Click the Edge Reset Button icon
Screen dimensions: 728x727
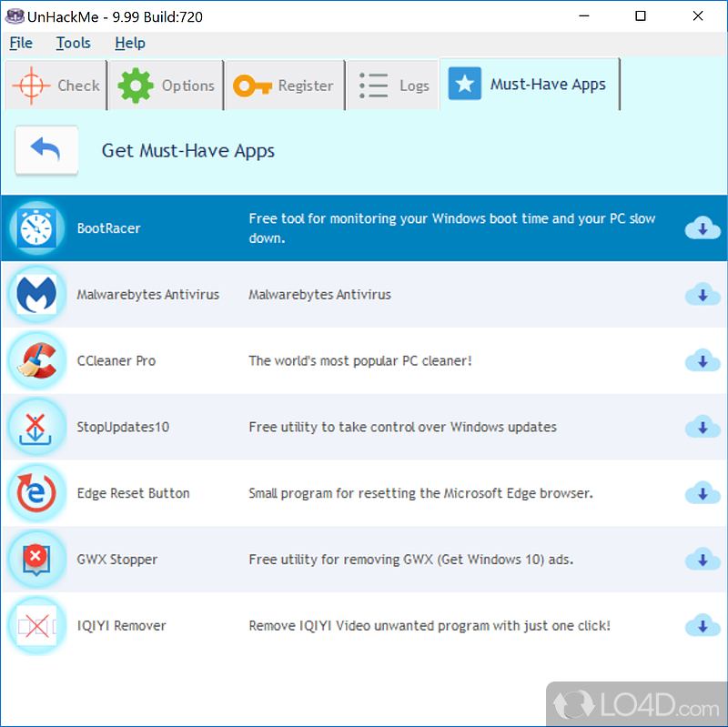[x=36, y=493]
